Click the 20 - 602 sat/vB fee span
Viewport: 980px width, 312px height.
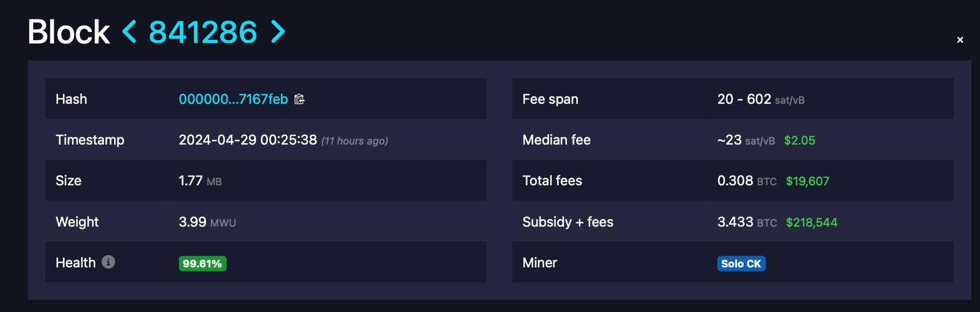pyautogui.click(x=760, y=99)
